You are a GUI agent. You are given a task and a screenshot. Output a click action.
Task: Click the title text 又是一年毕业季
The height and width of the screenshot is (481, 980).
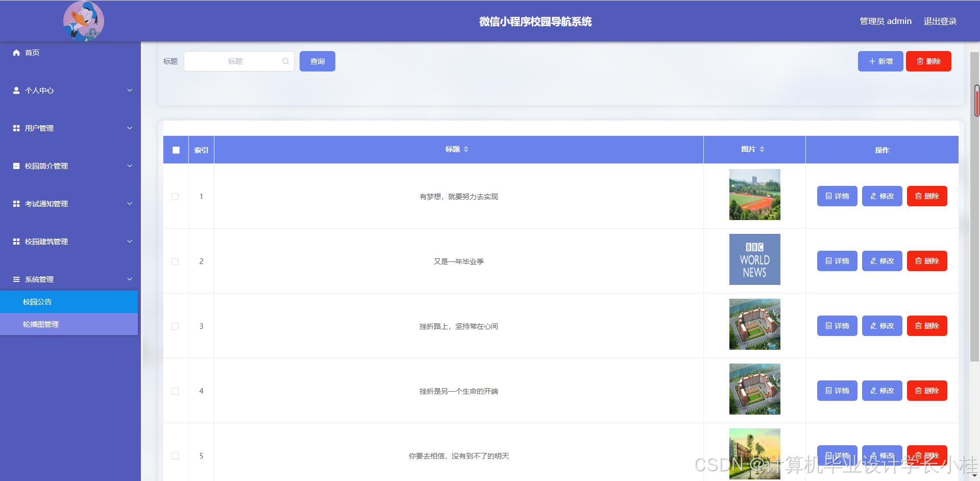coord(459,261)
